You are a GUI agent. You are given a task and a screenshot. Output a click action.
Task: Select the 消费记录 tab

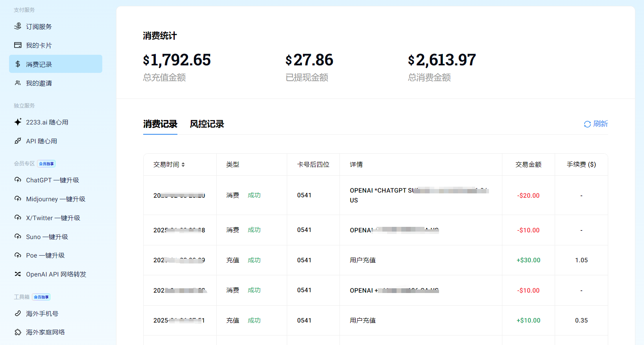point(160,124)
